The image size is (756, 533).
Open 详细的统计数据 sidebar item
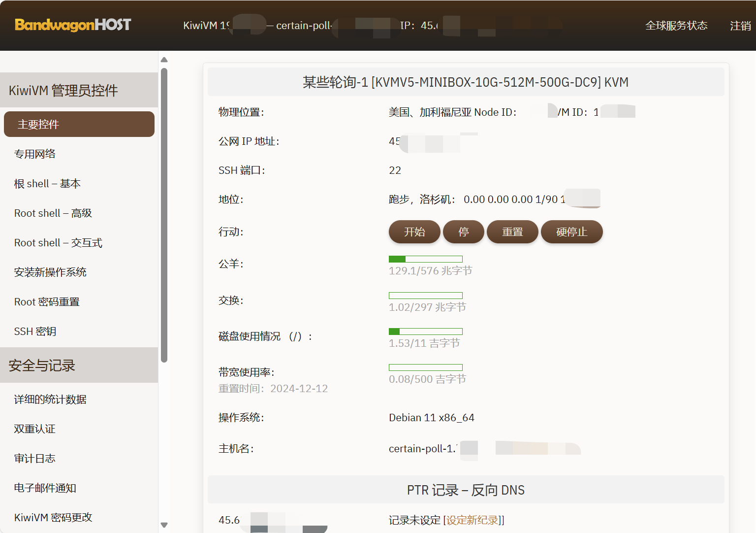coord(50,399)
